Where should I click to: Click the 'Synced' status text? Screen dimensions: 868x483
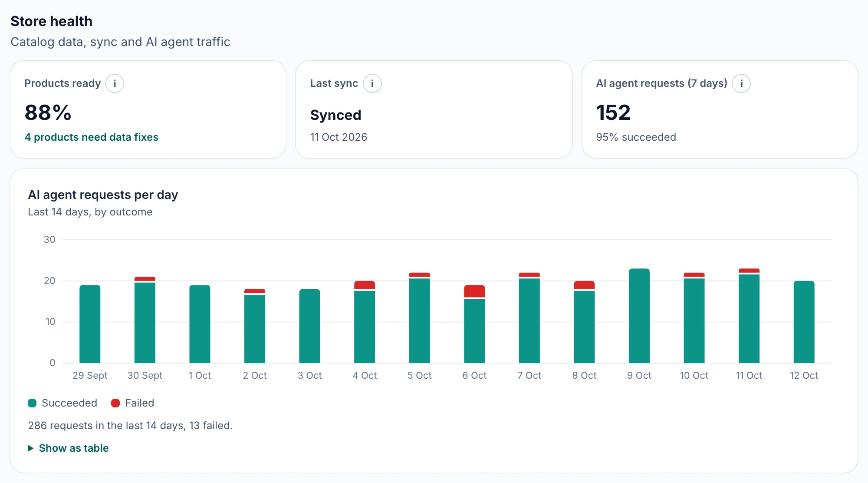tap(335, 115)
